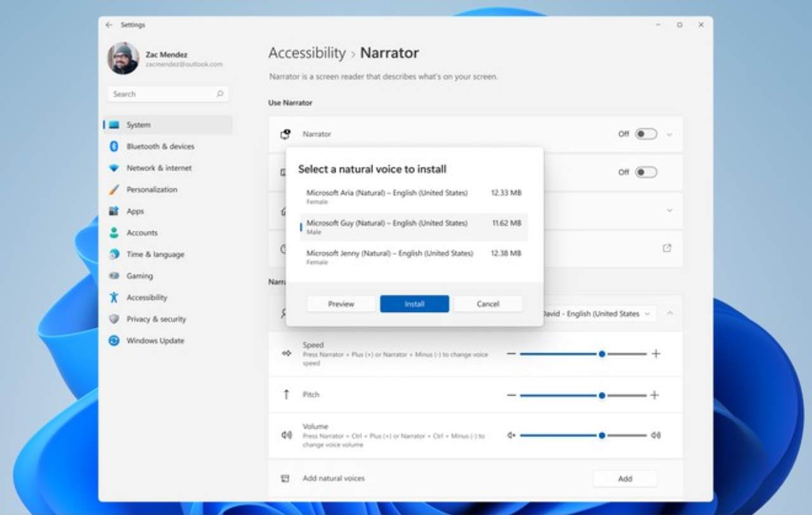The image size is (812, 515).
Task: Click the Add button for natural voices
Action: point(625,479)
